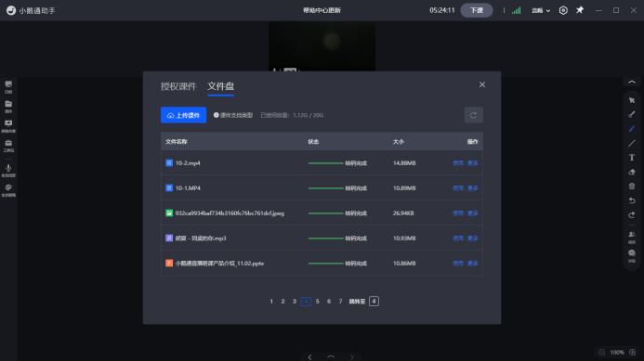Image resolution: width=644 pixels, height=361 pixels.
Task: View supported courseware types info
Action: pos(233,115)
